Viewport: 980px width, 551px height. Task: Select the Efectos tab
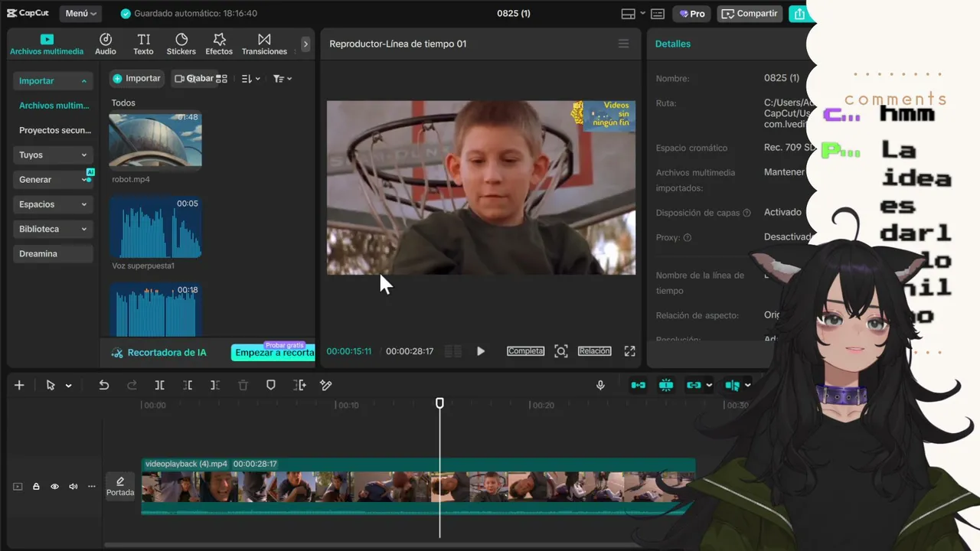219,44
